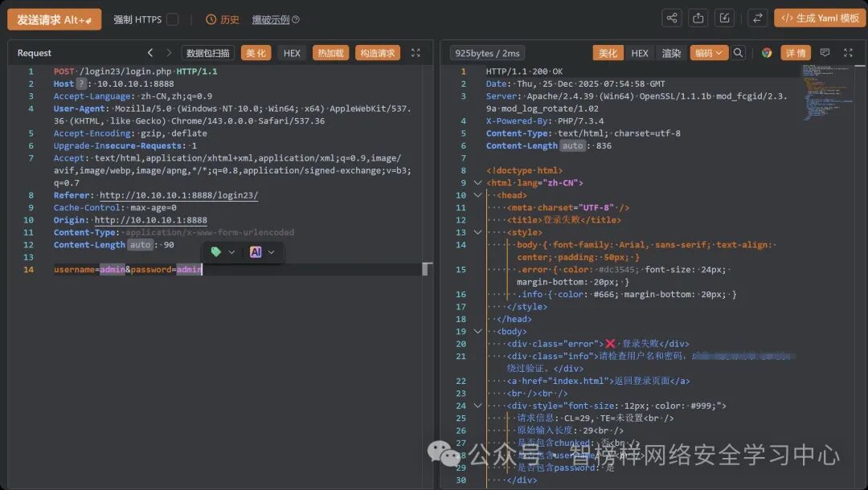The image size is (868, 490).
Task: Collapse the style tag fold arrow at line 13
Action: click(x=477, y=232)
